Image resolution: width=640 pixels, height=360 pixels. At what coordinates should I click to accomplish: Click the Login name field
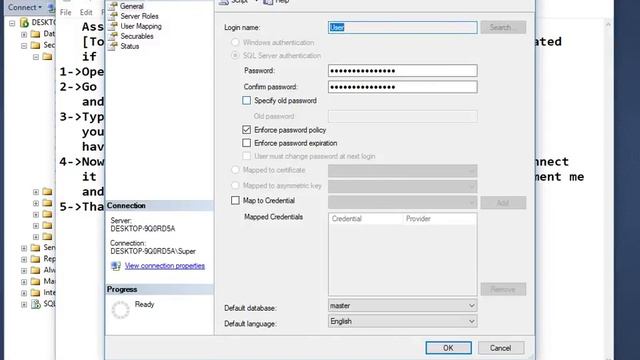coord(402,27)
